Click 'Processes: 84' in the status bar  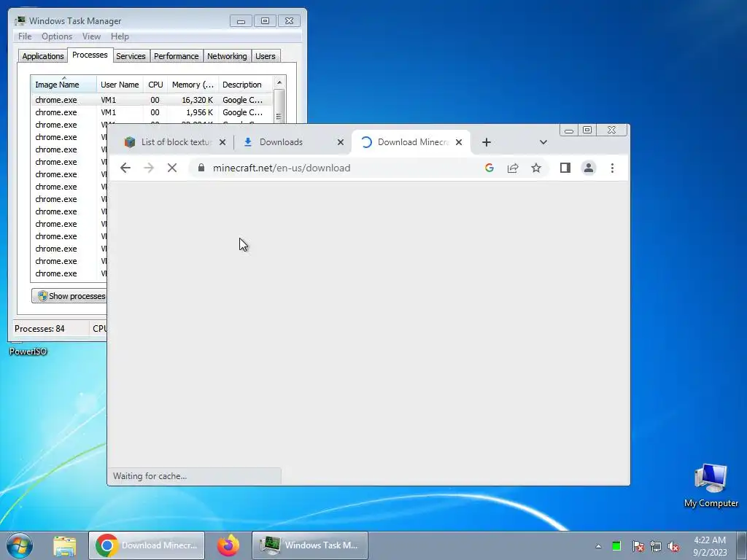pos(39,329)
